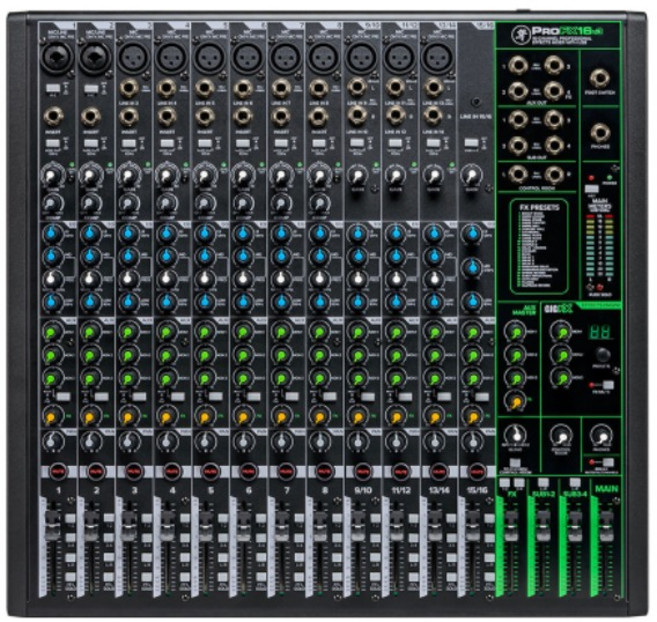657x622 pixels.
Task: Click the channel 4 fader cap
Action: (167, 526)
